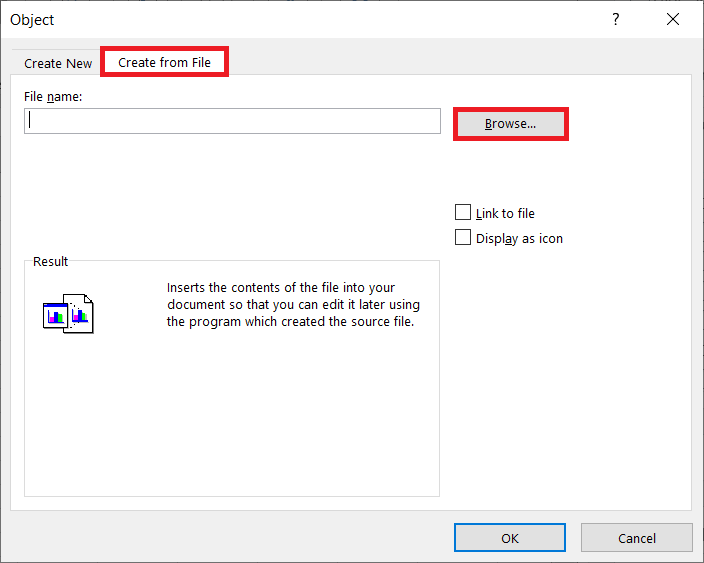Confirm with the OK button
This screenshot has height=563, width=704.
point(510,538)
